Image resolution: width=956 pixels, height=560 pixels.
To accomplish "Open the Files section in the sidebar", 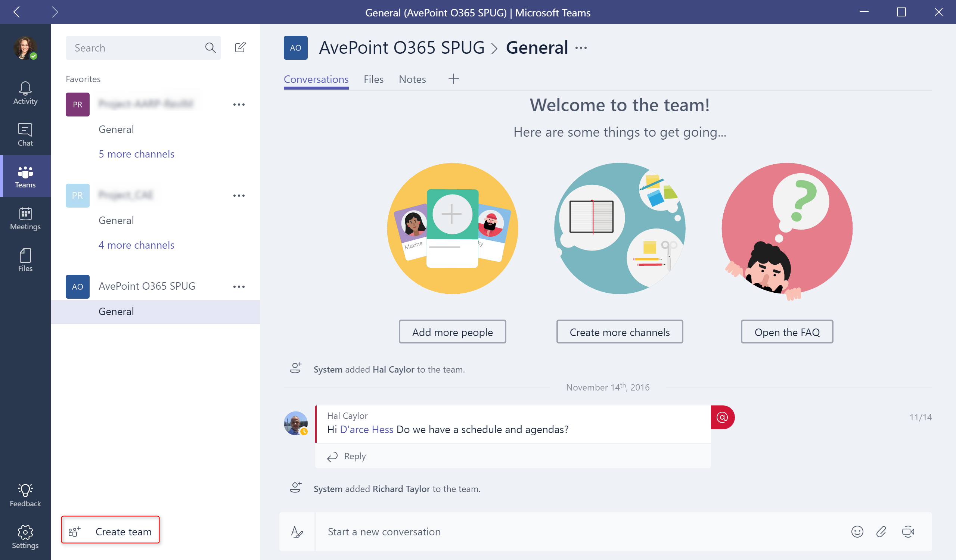I will click(x=25, y=260).
